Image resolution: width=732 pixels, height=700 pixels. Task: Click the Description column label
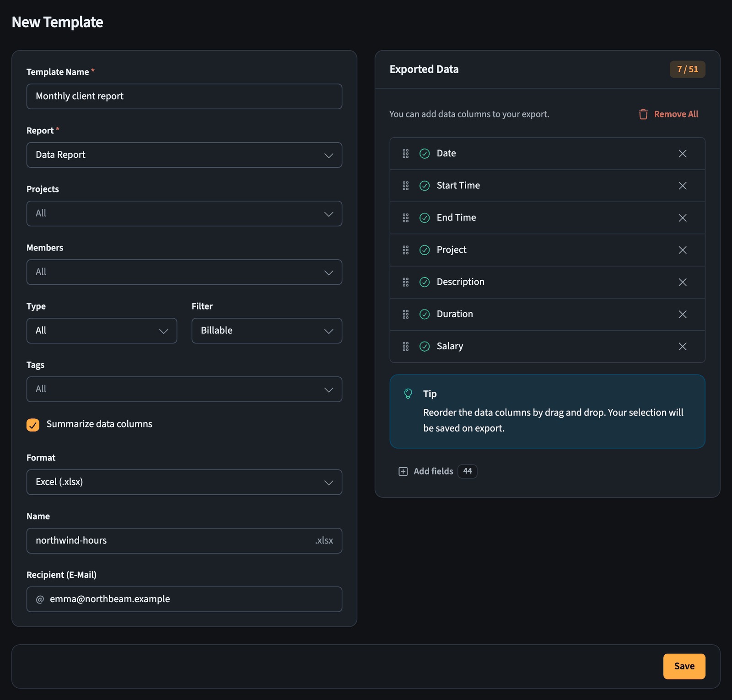pos(460,282)
